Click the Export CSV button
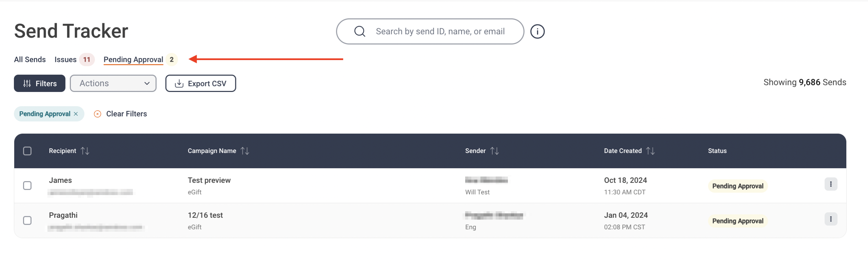This screenshot has width=868, height=268. pos(201,83)
